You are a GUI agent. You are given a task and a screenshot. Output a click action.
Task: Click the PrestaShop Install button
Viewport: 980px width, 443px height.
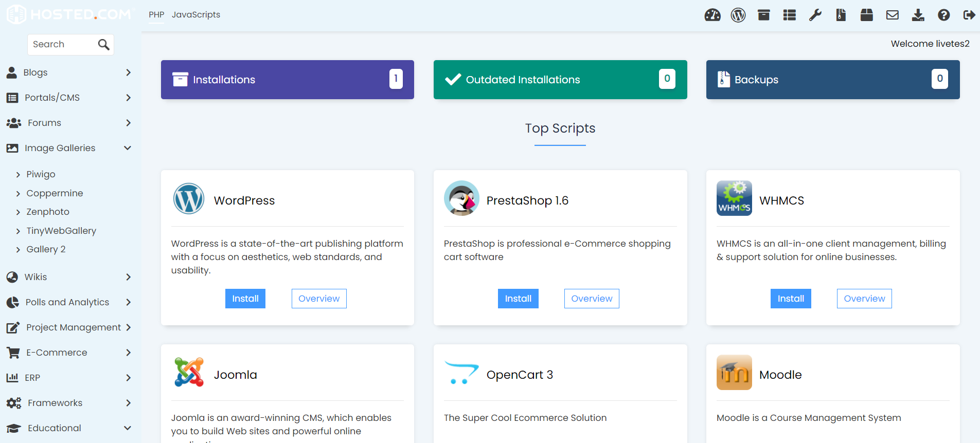[518, 299]
